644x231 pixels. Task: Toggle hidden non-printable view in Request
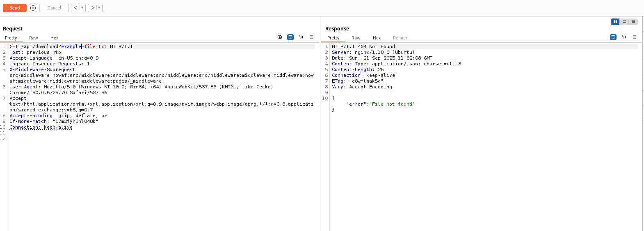pos(280,37)
